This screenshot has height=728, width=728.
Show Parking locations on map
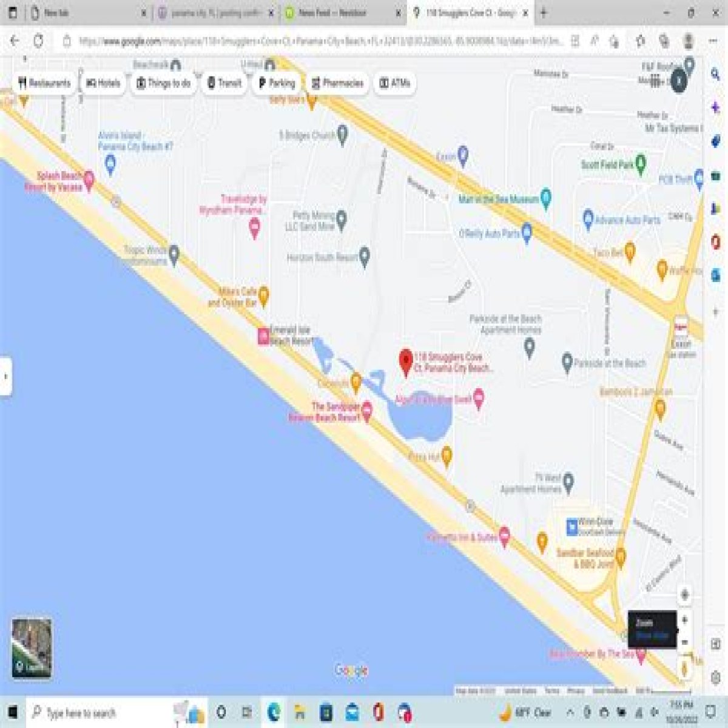click(277, 83)
